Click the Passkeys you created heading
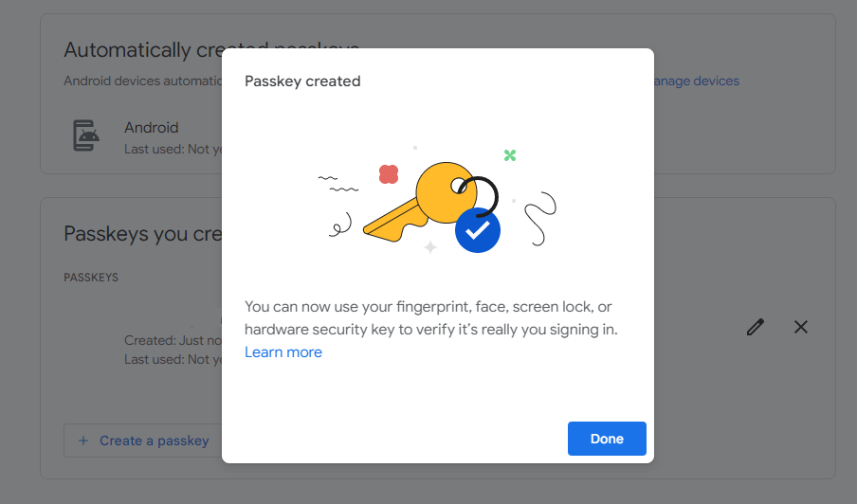Image resolution: width=857 pixels, height=504 pixels. click(142, 234)
